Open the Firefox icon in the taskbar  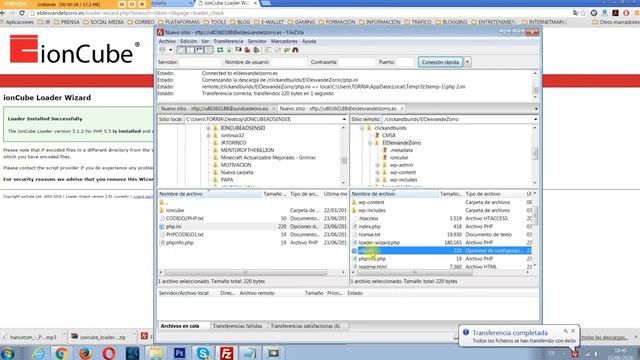click(x=85, y=353)
